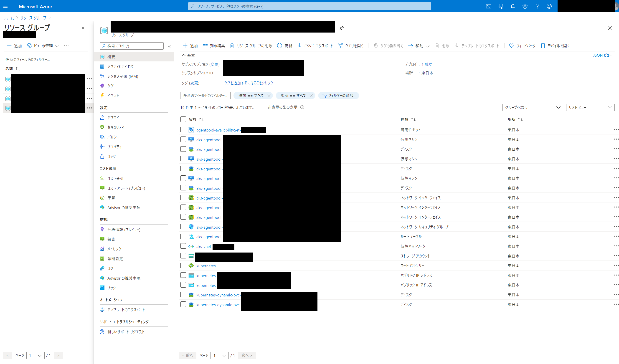Click the 検索 (Ctrl+/) search field
Viewport: 619px width, 364px height.
click(131, 46)
